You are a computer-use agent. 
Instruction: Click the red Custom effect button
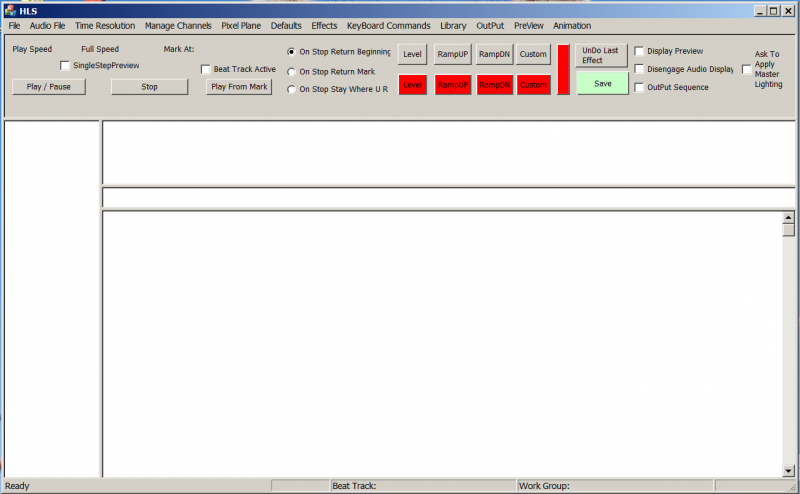pyautogui.click(x=533, y=85)
